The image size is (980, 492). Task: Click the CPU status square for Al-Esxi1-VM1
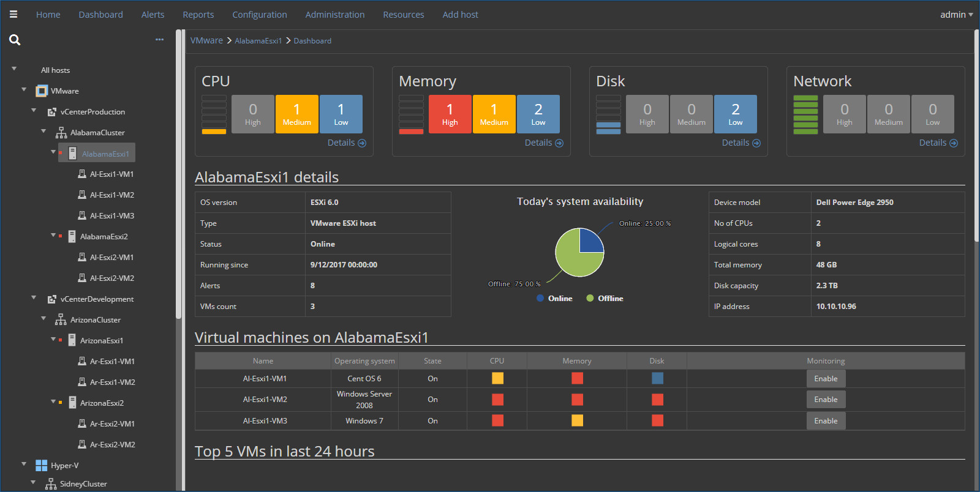(x=497, y=378)
